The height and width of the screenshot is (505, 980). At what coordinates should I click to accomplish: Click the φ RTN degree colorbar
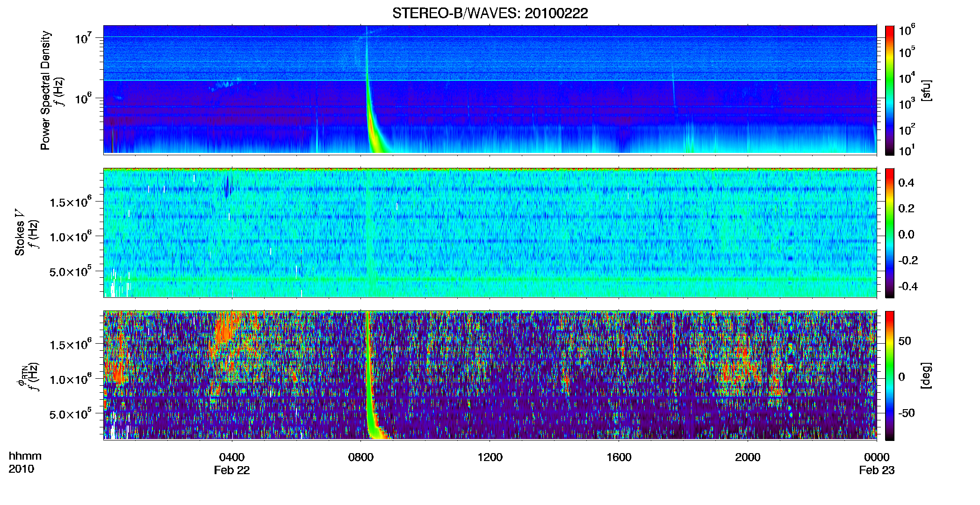pyautogui.click(x=890, y=375)
